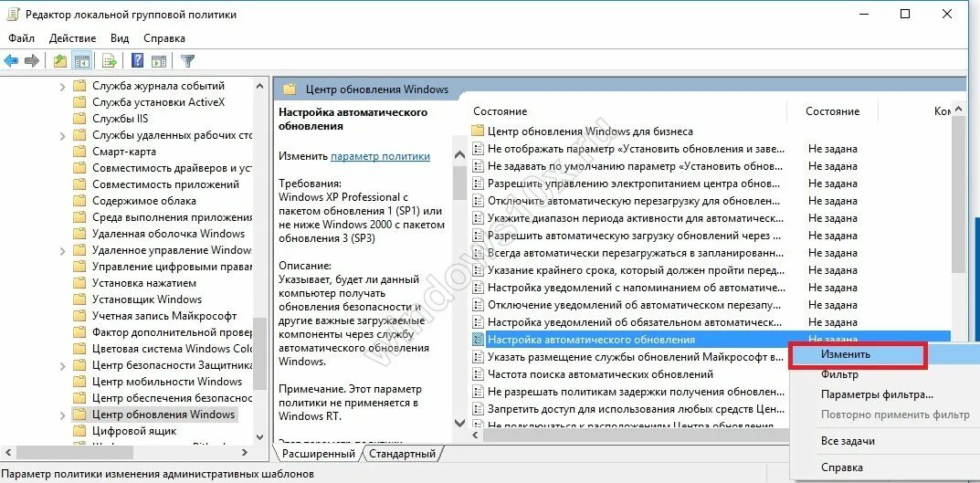Viewport: 980px width, 483px height.
Task: Toggle the console tree pane icon
Action: pyautogui.click(x=80, y=60)
